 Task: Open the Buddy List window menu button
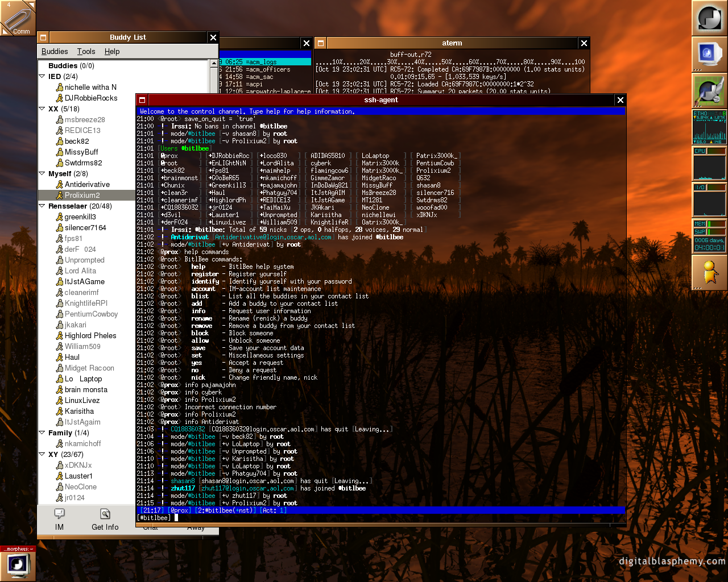point(43,38)
